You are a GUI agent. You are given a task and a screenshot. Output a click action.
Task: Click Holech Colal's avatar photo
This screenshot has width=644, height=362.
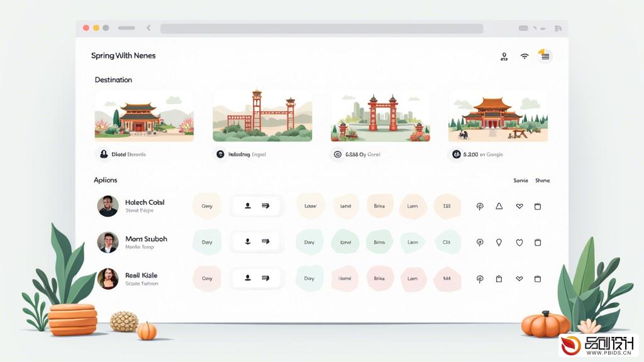click(108, 206)
